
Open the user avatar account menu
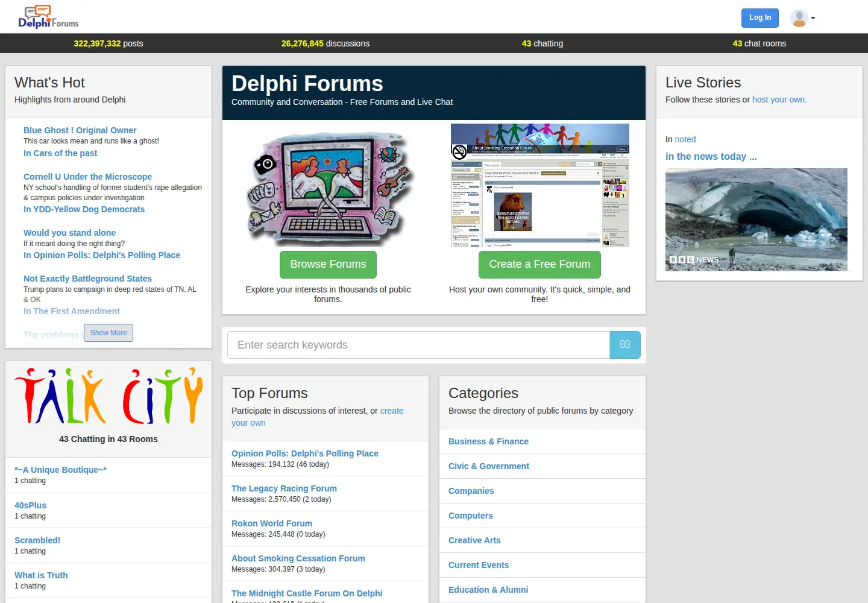coord(802,18)
